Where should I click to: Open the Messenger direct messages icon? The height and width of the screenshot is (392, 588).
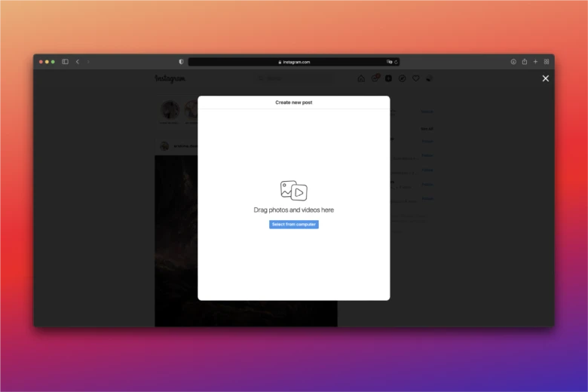pos(375,78)
